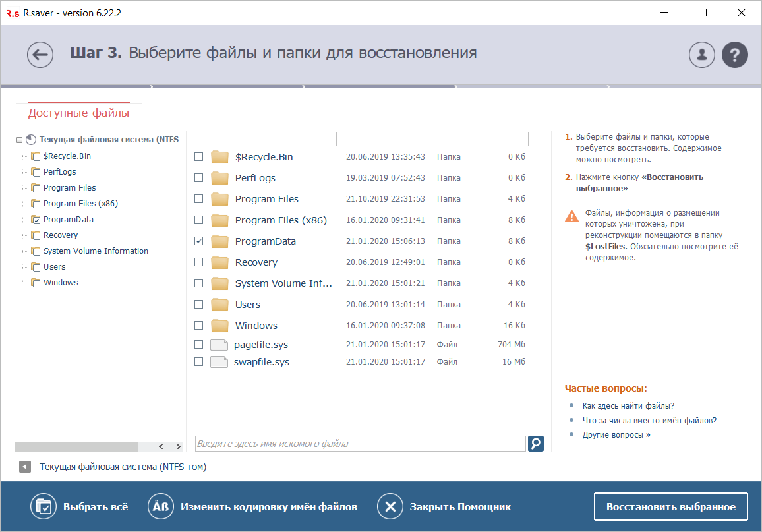The height and width of the screenshot is (532, 762).
Task: Expand ProgramData node in tree
Action: click(x=24, y=220)
